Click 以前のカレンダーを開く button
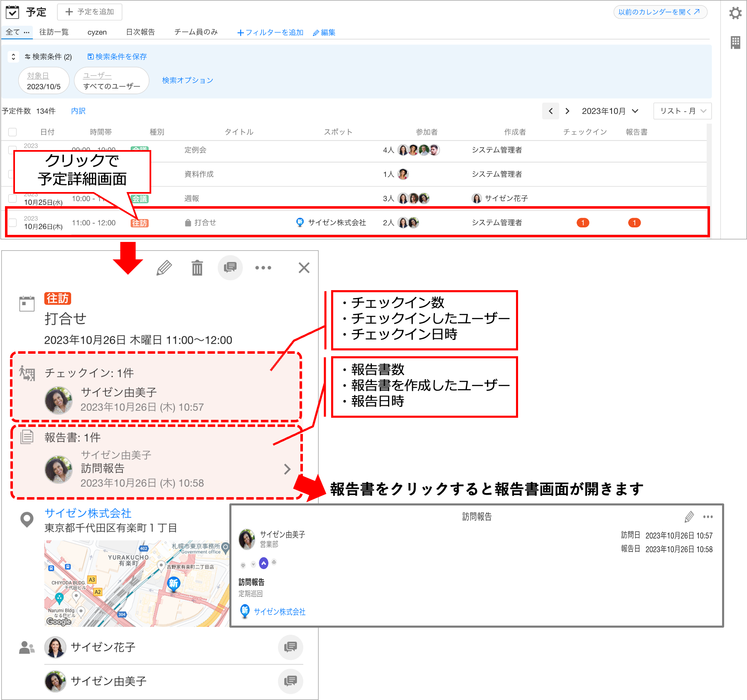This screenshot has width=747, height=700. [660, 12]
